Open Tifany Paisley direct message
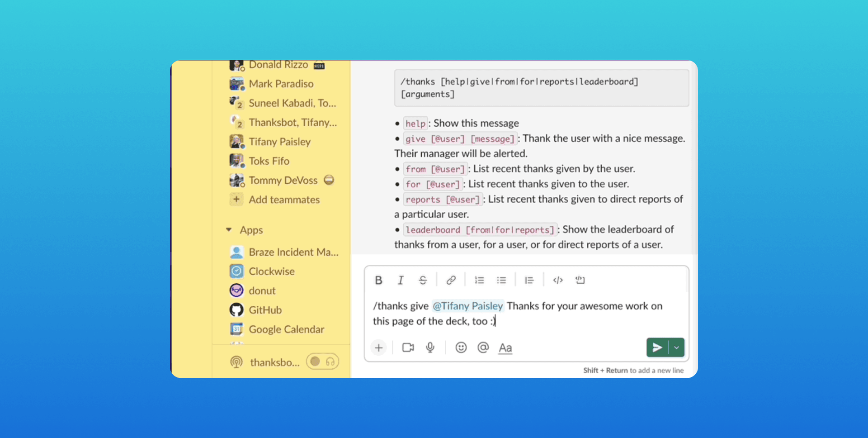868x438 pixels. coord(279,142)
